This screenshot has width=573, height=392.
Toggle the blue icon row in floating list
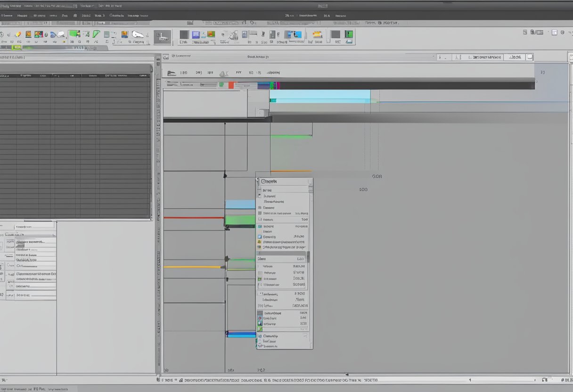click(x=260, y=237)
